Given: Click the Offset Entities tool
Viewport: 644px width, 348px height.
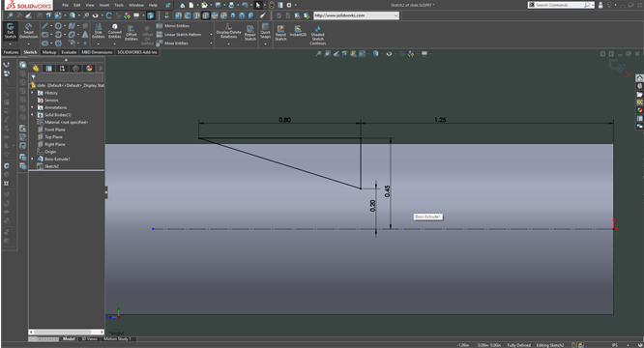Looking at the screenshot, I should tap(131, 33).
